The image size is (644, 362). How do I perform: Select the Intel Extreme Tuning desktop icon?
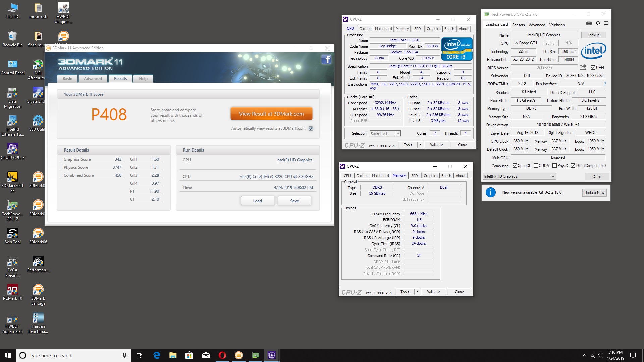(13, 126)
